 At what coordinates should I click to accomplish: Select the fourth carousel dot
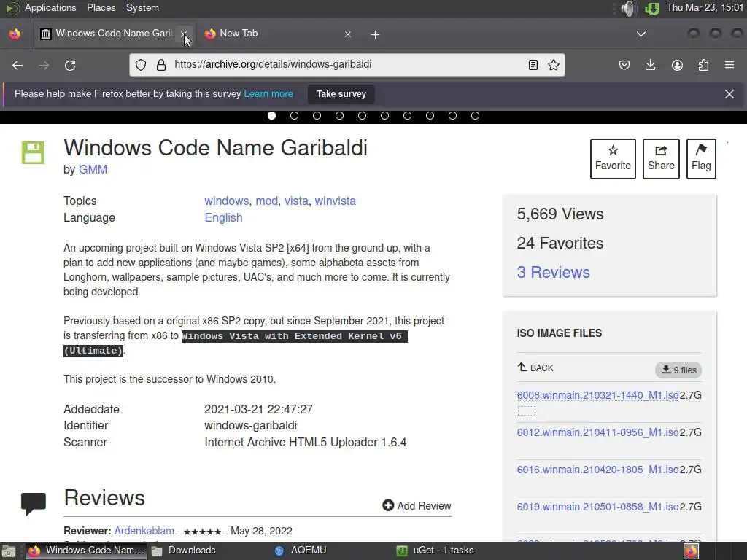(x=340, y=116)
